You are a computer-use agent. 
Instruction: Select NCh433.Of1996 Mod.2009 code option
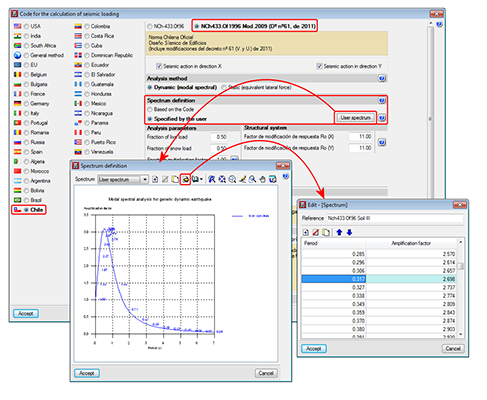197,26
